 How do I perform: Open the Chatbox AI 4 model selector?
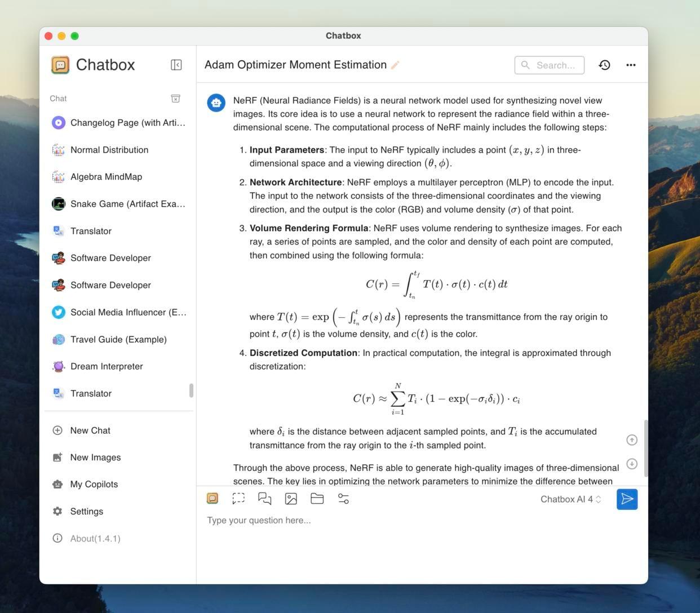tap(570, 499)
